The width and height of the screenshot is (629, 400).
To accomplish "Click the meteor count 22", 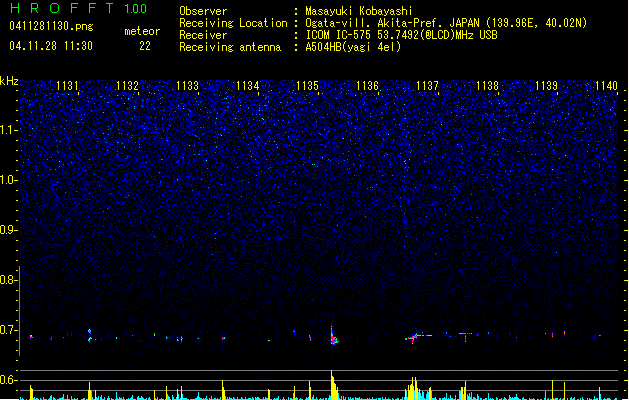I will [145, 46].
